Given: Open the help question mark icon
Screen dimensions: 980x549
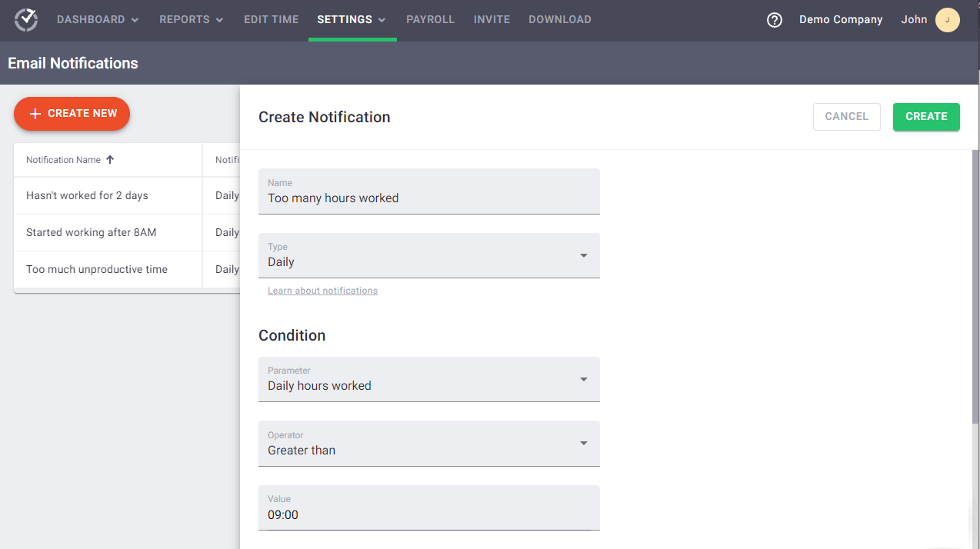Looking at the screenshot, I should pos(774,20).
